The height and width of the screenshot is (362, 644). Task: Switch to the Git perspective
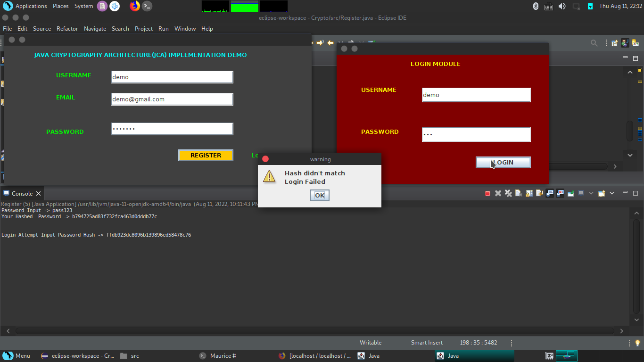click(x=636, y=43)
